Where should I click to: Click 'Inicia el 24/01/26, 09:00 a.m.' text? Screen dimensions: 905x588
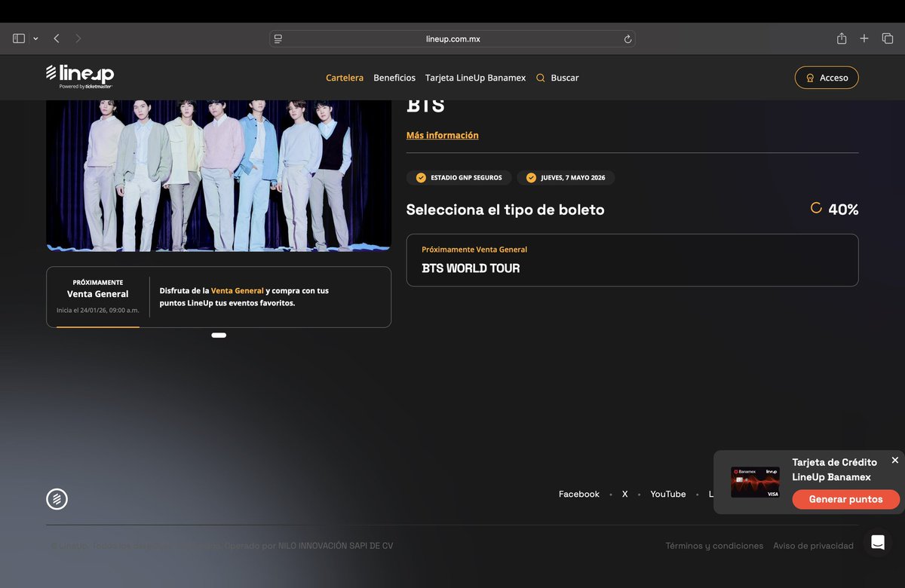(x=98, y=311)
